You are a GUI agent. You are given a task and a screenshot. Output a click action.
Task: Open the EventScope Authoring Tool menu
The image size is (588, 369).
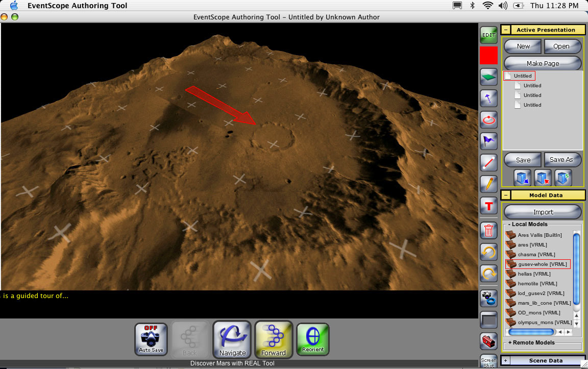(x=77, y=5)
